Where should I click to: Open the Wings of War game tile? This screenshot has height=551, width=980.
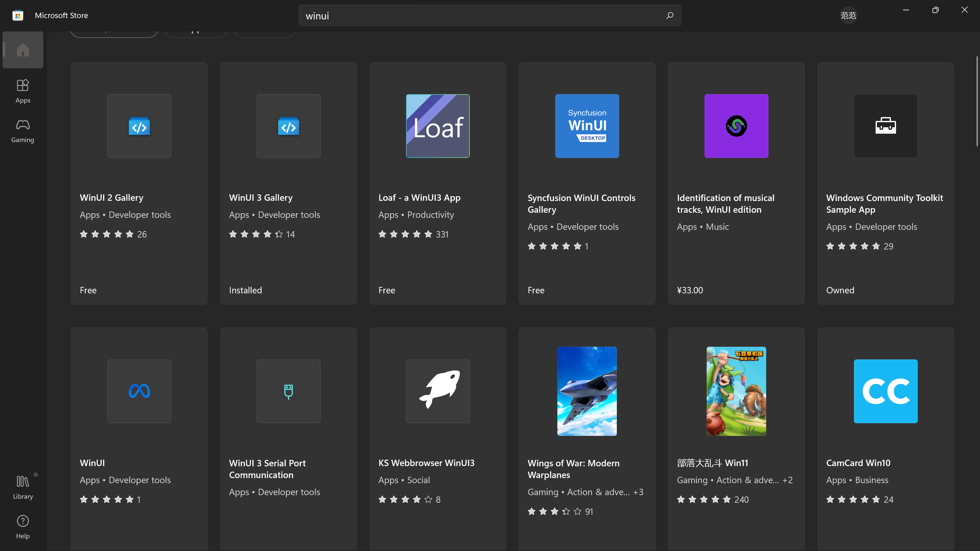click(586, 437)
